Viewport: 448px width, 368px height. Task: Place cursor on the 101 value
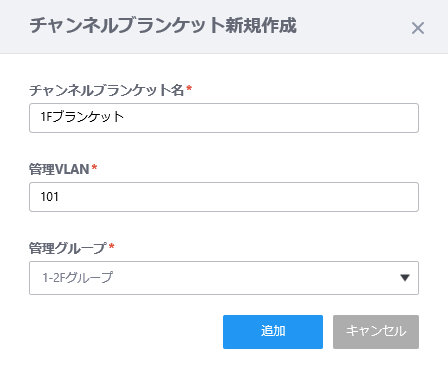coord(49,197)
